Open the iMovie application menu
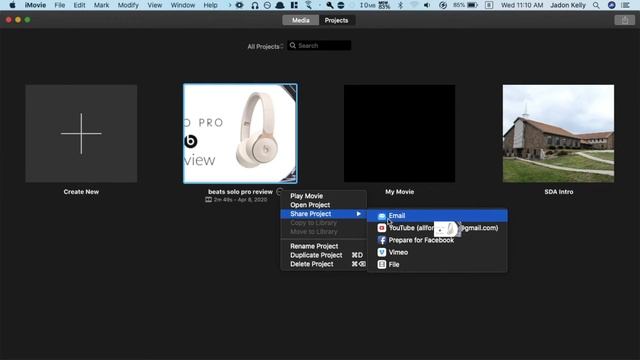The image size is (640, 360). (x=35, y=5)
